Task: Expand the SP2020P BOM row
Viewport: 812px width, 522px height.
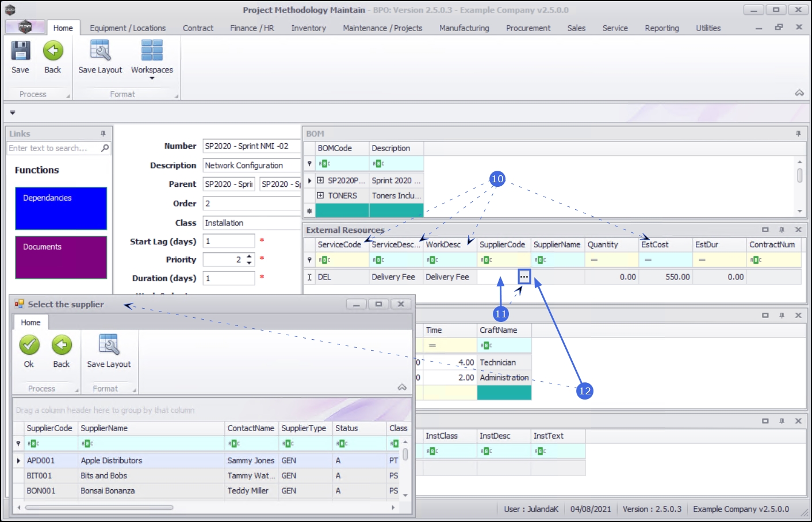Action: (320, 181)
